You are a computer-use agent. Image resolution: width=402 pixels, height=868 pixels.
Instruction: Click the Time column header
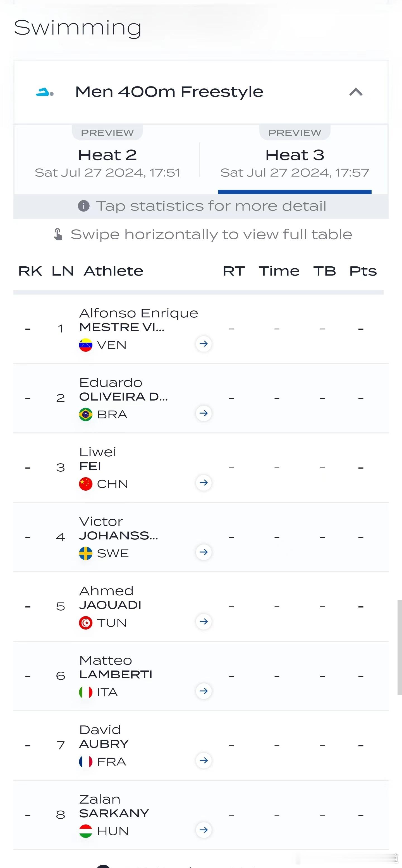279,271
